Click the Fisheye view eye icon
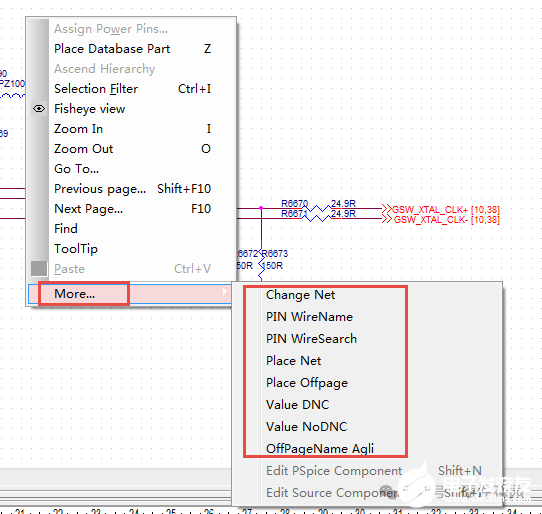Image resolution: width=542 pixels, height=514 pixels. 39,109
